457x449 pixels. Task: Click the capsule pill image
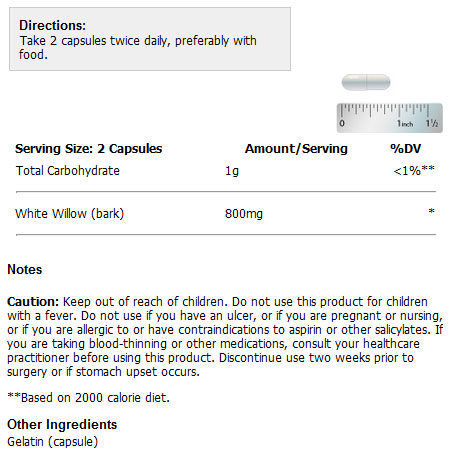[366, 82]
